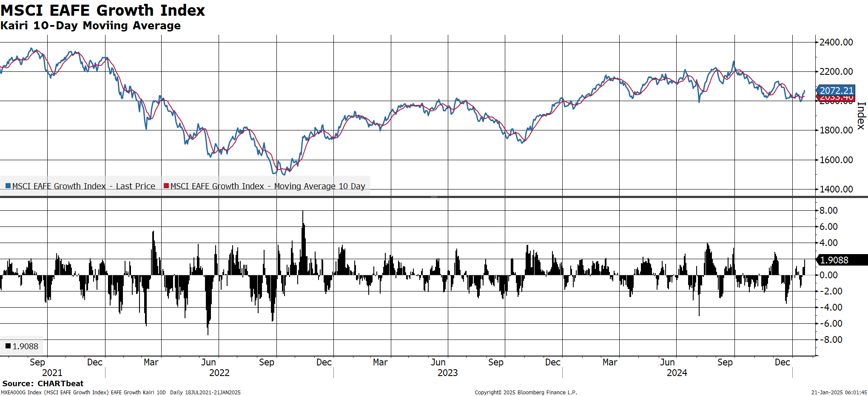This screenshot has height=396, width=868.
Task: Click the 6.00 Kairi axis label
Action: click(828, 226)
